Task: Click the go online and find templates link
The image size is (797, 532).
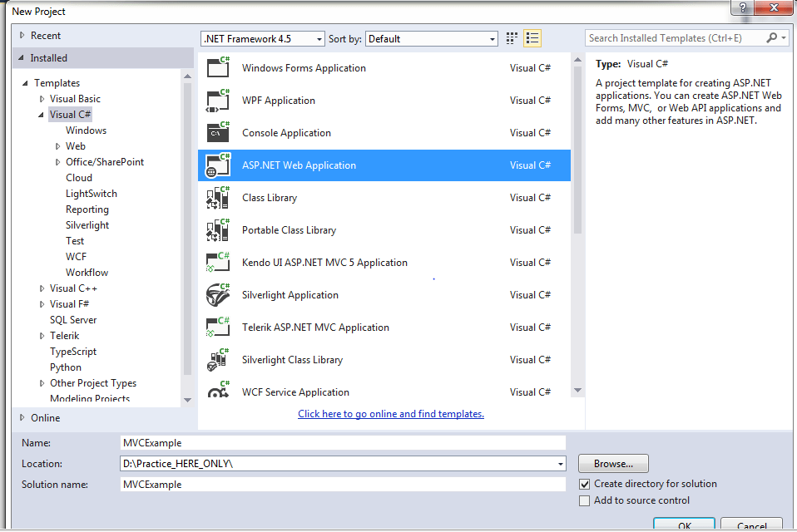Action: pos(391,414)
